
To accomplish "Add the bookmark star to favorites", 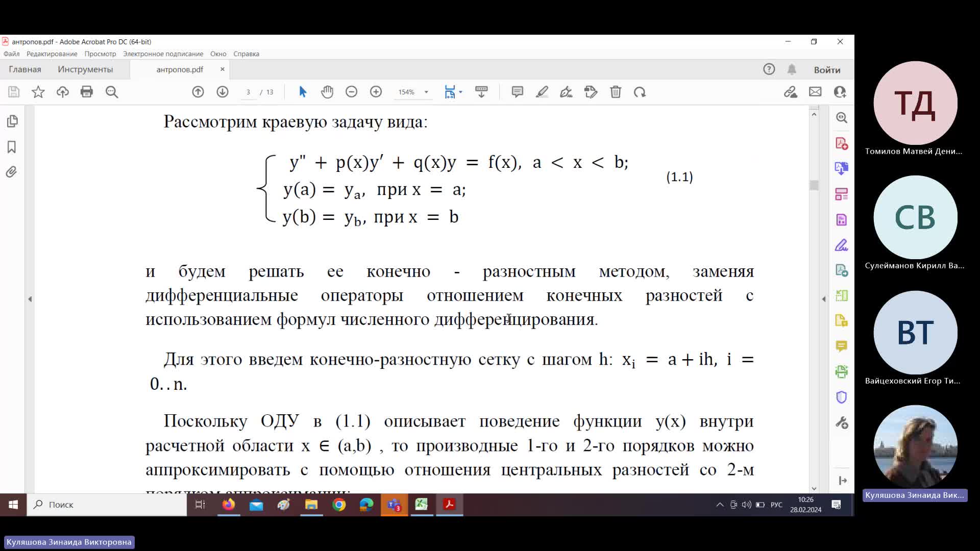I will click(x=38, y=92).
